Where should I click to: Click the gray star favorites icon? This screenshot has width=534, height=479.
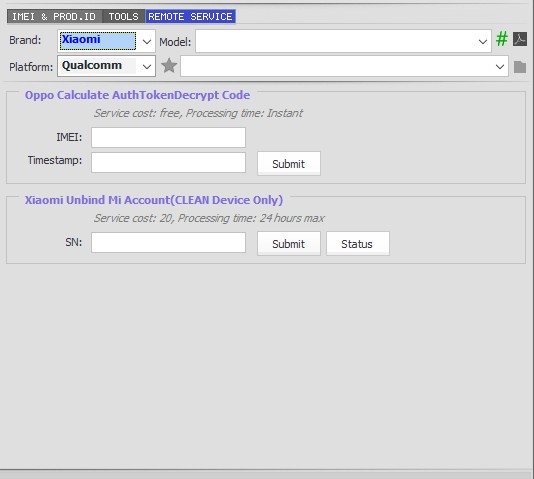(169, 65)
